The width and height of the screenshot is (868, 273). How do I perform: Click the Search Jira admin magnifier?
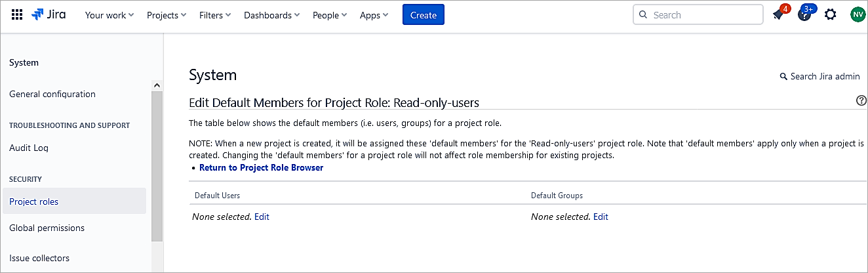click(x=783, y=77)
